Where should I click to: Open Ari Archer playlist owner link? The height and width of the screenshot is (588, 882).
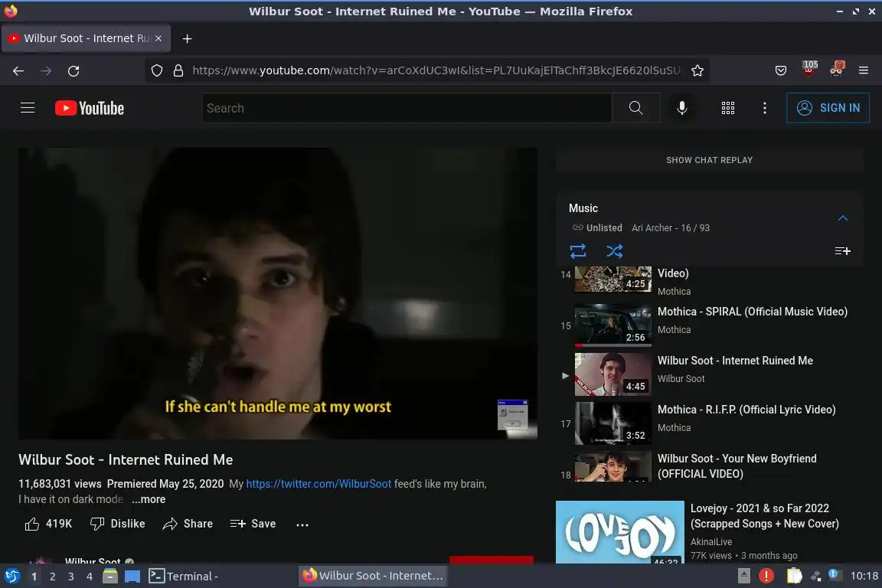click(x=652, y=228)
